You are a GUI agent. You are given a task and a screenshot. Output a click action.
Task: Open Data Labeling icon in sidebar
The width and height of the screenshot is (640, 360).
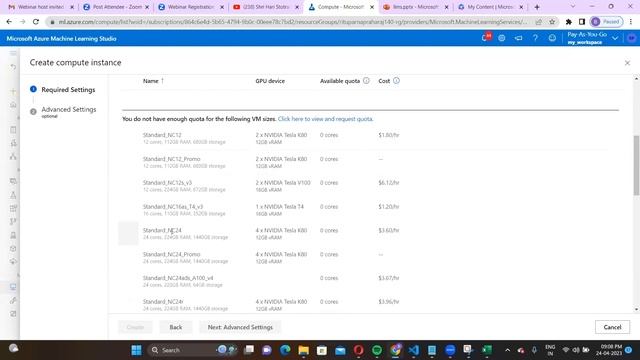tap(13, 313)
